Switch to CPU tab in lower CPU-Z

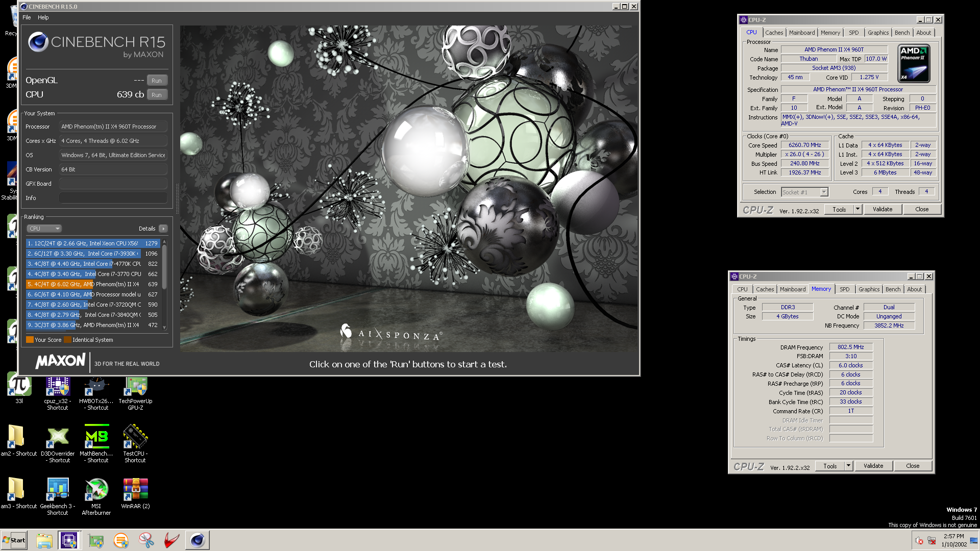pos(742,289)
